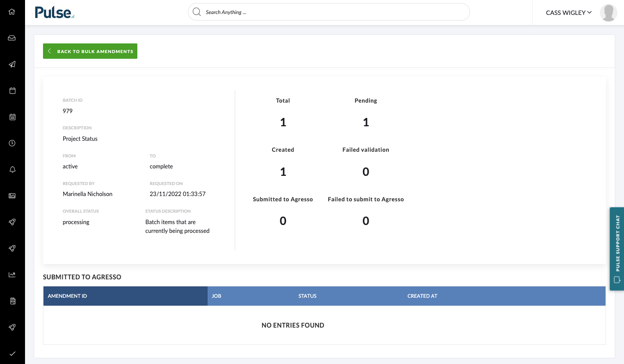624x364 pixels.
Task: Select the paper plane icon in sidebar
Action: coord(12,64)
